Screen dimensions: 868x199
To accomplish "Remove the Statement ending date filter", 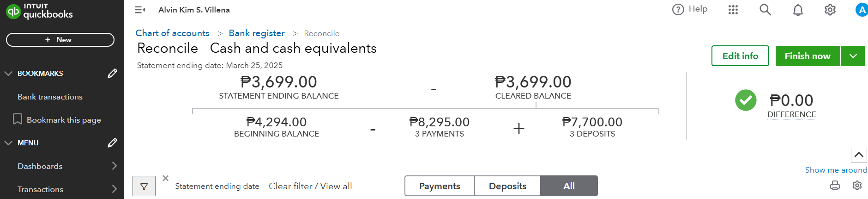I will [x=166, y=178].
